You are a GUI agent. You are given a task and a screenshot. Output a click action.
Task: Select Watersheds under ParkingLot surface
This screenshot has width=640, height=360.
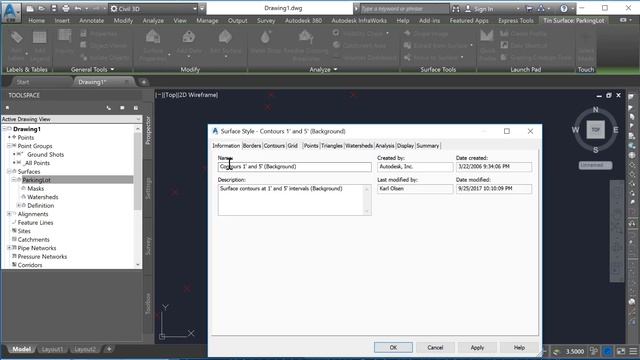[x=42, y=197]
